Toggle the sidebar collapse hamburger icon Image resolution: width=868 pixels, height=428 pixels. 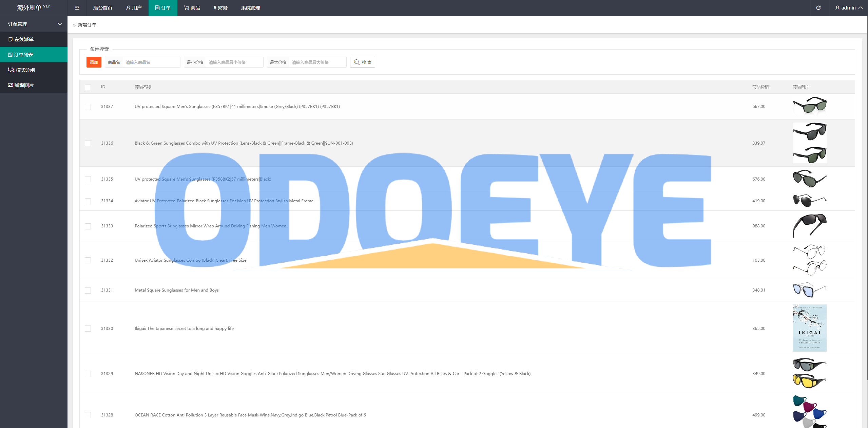point(77,8)
